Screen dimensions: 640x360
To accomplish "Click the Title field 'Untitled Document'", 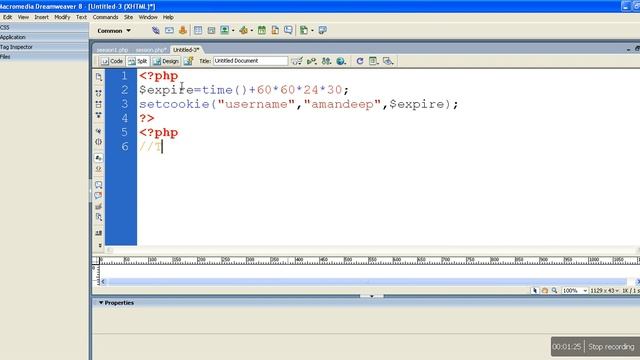I will click(250, 61).
